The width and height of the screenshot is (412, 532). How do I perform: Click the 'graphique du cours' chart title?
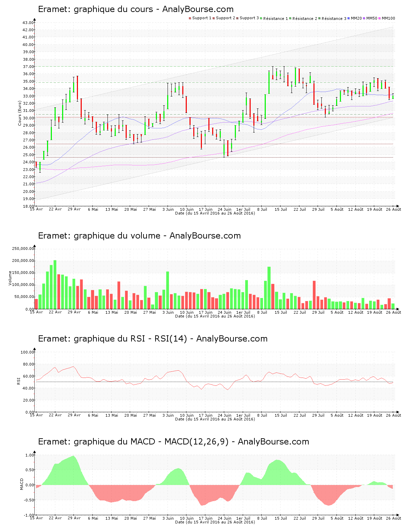(x=136, y=9)
